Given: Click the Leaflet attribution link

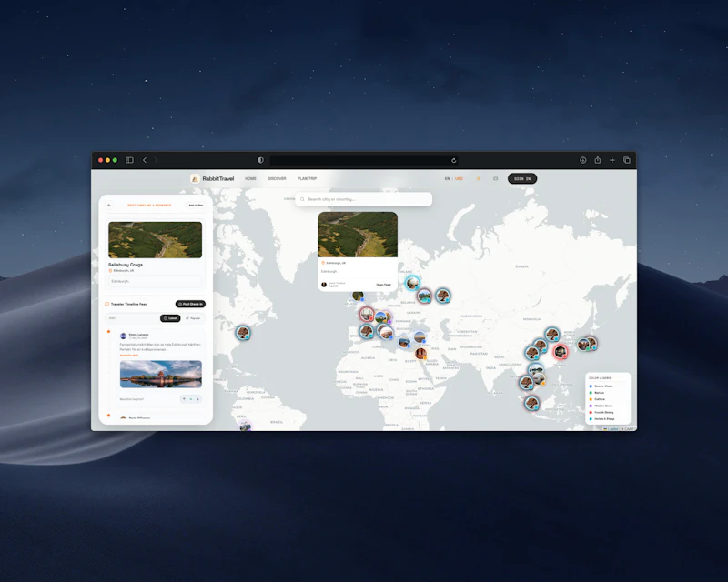Looking at the screenshot, I should click(613, 429).
